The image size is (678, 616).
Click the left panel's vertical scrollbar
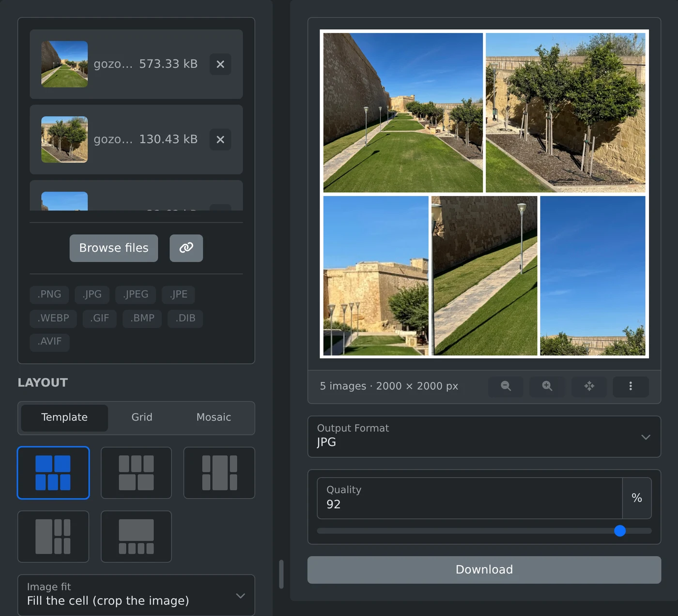(x=281, y=574)
